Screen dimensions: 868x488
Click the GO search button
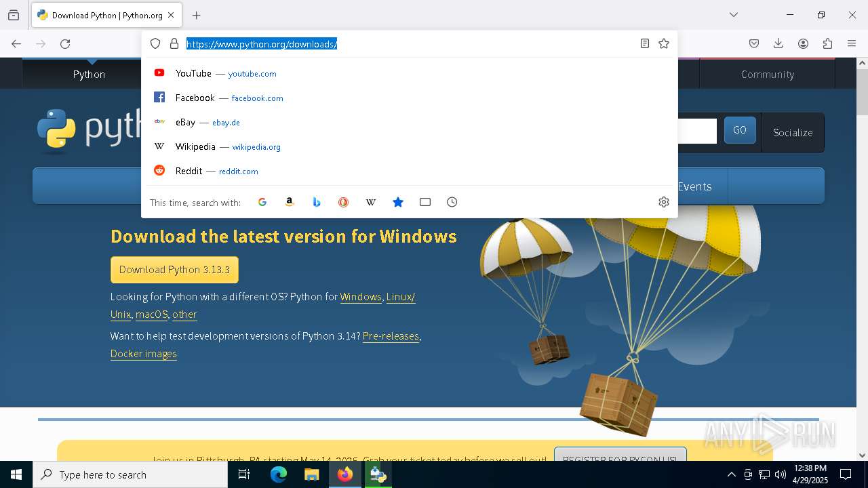[x=740, y=130]
